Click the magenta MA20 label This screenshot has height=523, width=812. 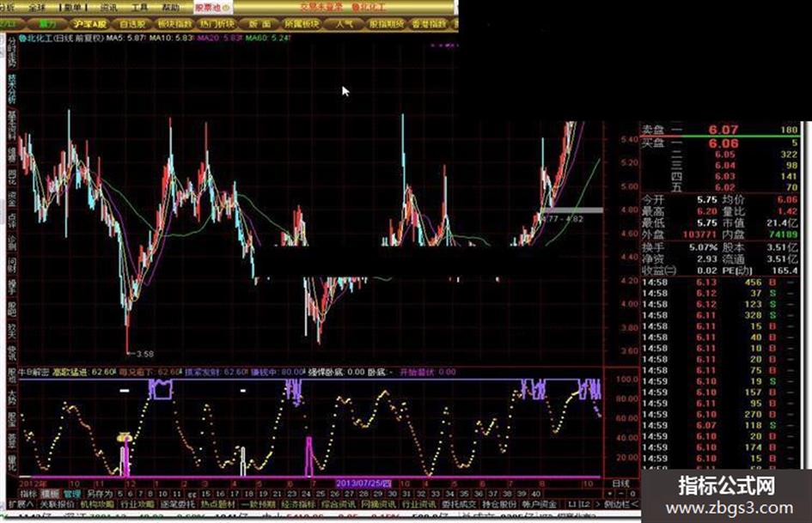pyautogui.click(x=219, y=39)
